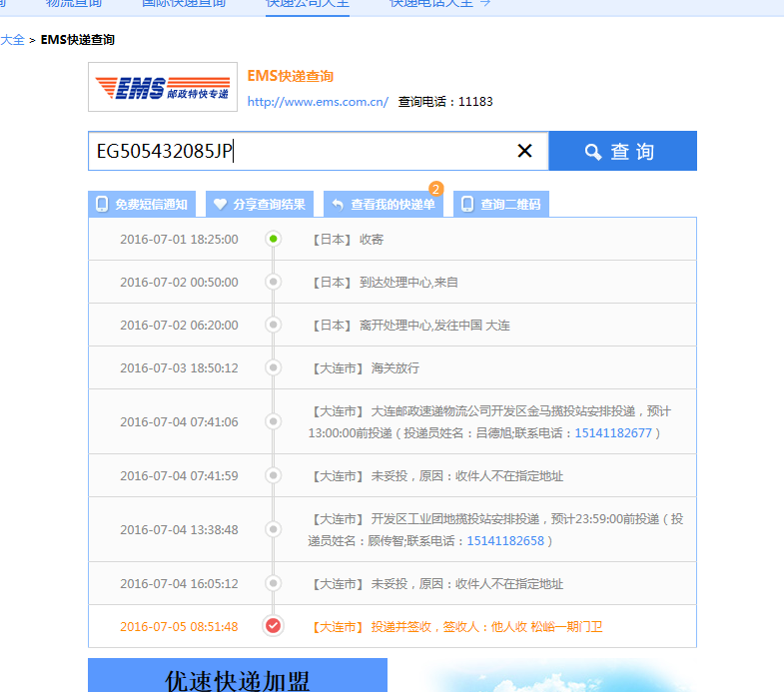Click the orange 投递并签收 status text
Screen dimensions: 784x692
[455, 627]
